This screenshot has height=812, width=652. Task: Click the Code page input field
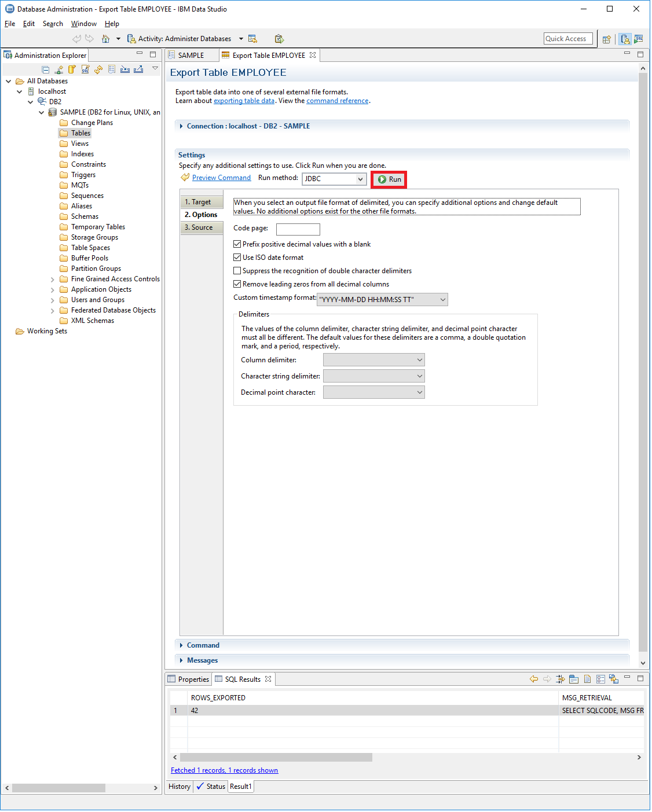pyautogui.click(x=298, y=229)
